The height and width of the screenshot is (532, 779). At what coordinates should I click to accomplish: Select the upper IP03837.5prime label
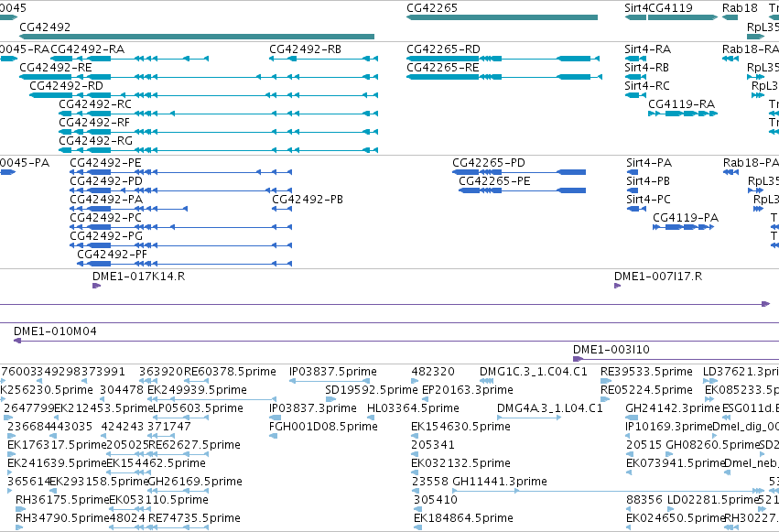click(333, 372)
